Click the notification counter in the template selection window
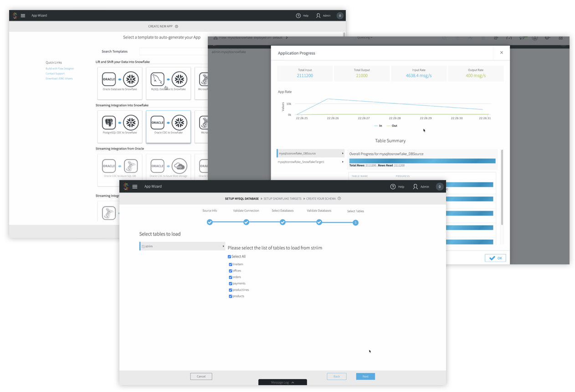 coord(340,15)
